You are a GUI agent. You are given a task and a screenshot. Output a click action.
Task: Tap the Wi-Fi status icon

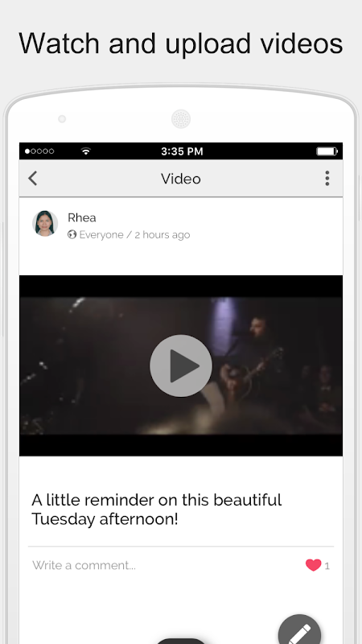click(x=86, y=151)
